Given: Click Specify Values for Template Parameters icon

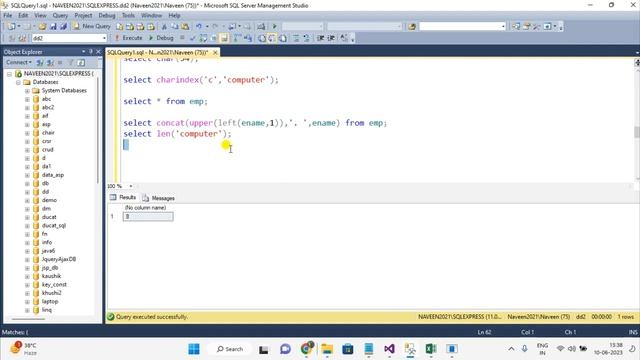Looking at the screenshot, I should click(x=344, y=38).
